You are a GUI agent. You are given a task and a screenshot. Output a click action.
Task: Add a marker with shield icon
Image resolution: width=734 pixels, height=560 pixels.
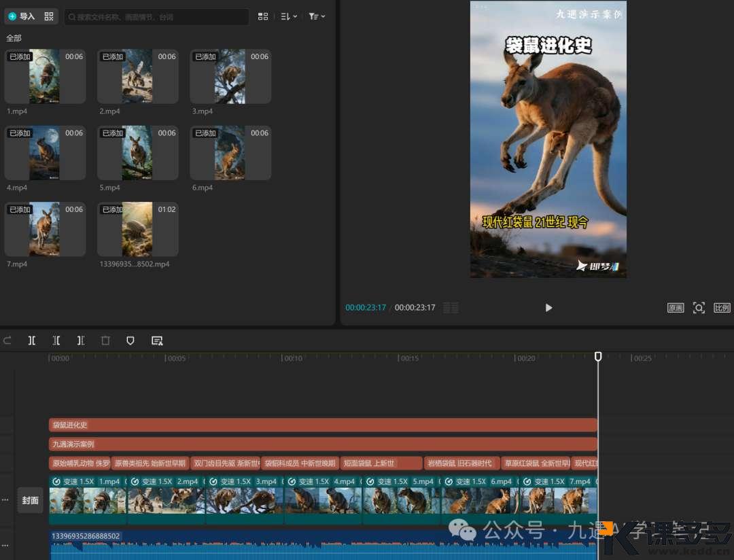coord(130,340)
